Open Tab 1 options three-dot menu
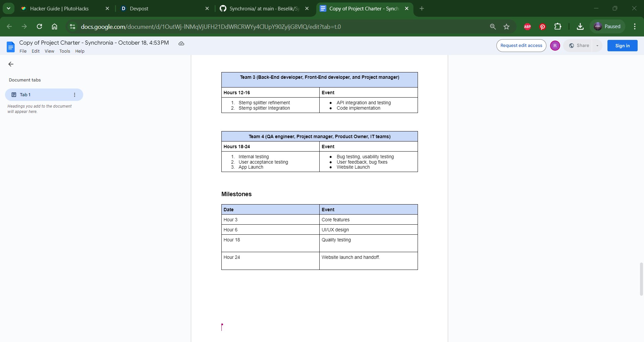644x342 pixels. click(74, 95)
